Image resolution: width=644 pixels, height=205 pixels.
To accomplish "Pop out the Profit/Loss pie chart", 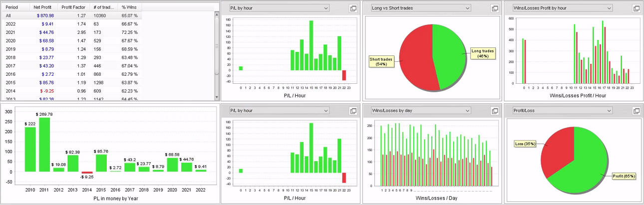I will 637,111.
